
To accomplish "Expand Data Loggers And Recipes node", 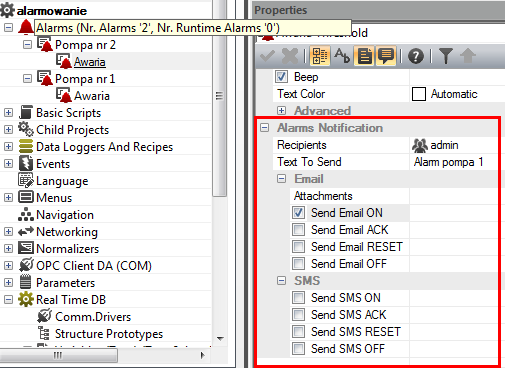I will [8, 146].
